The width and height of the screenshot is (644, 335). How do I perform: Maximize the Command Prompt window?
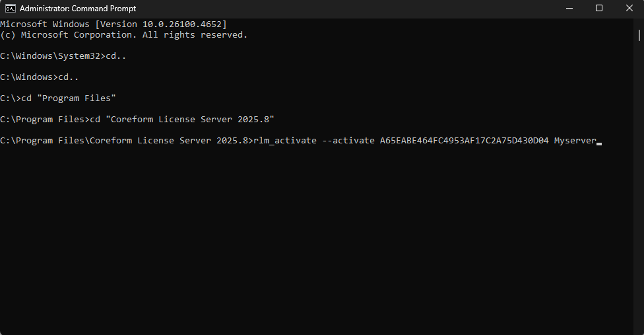click(x=599, y=8)
